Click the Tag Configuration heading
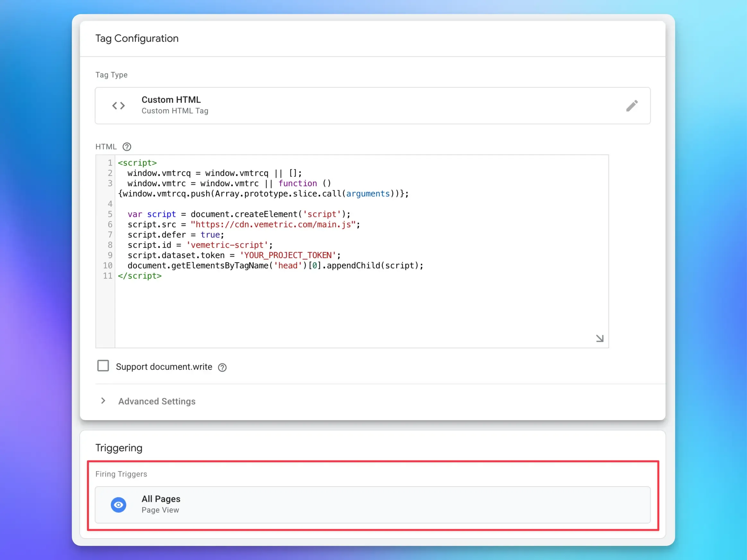The width and height of the screenshot is (747, 560). coord(137,39)
